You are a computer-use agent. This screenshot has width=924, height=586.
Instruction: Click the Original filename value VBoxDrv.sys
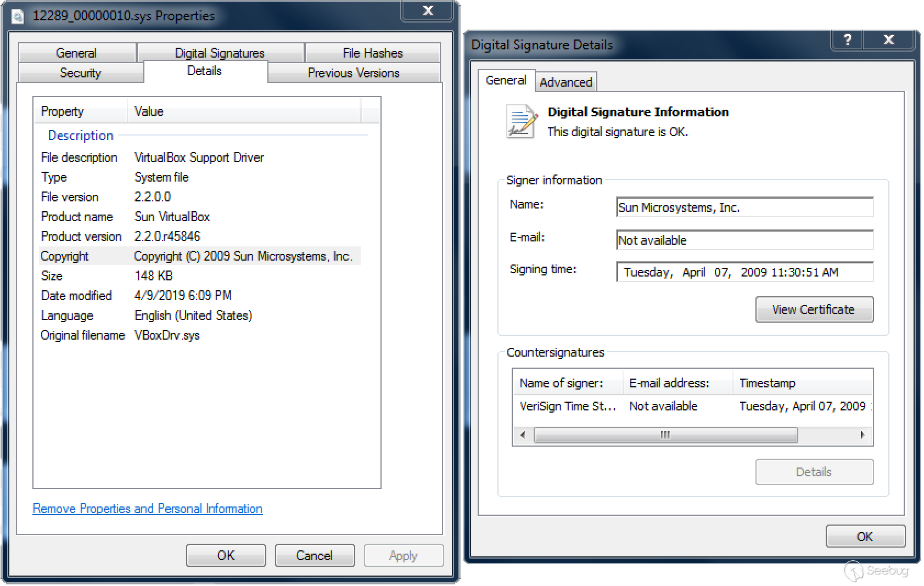[167, 335]
